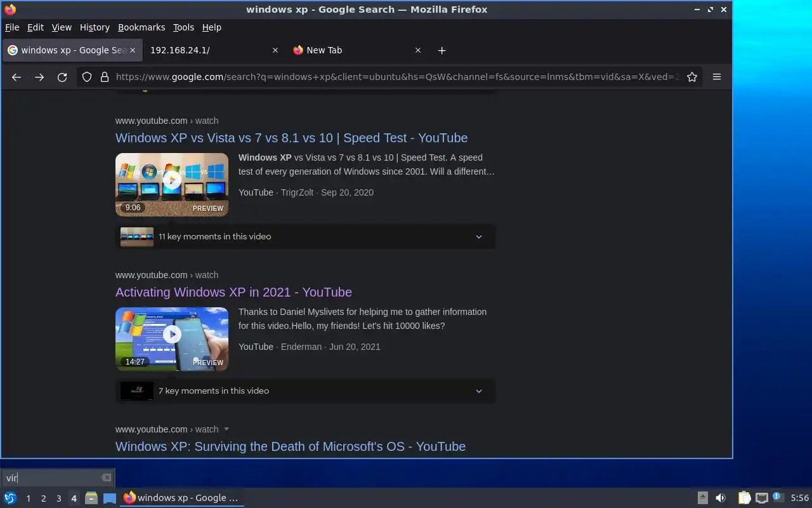Go back to the previous page
The width and height of the screenshot is (812, 508).
pos(16,77)
